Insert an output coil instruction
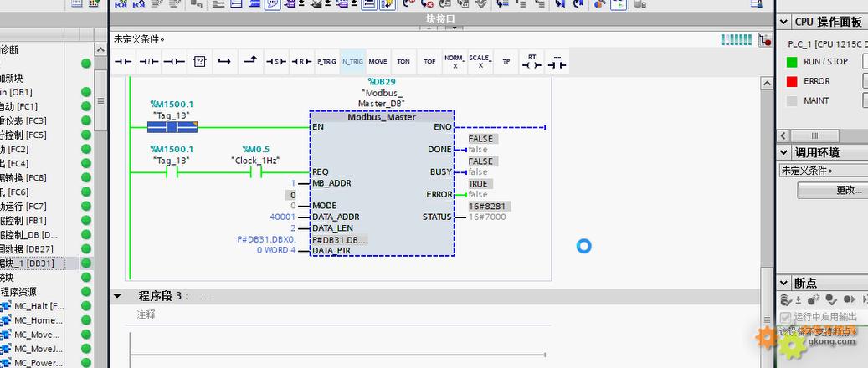Screen dimensions: 868x368 coord(173,62)
